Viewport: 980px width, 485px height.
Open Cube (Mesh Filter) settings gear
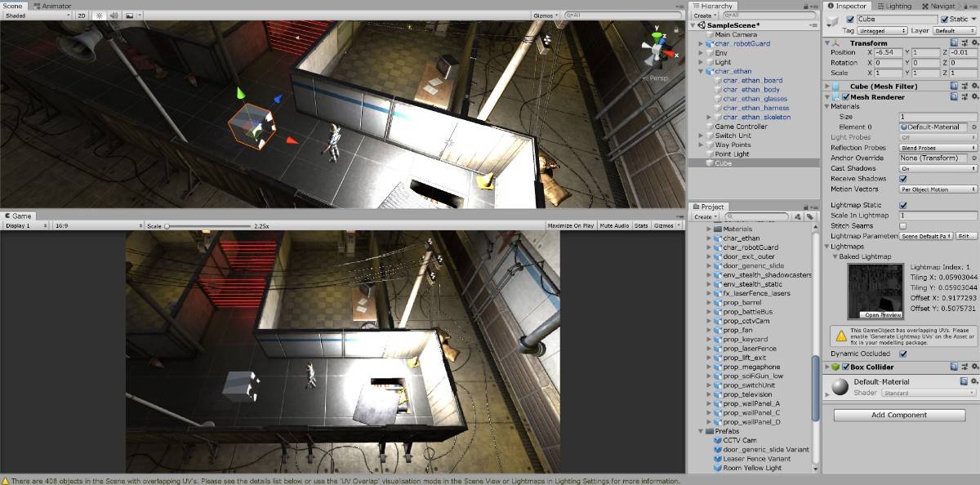click(x=973, y=86)
